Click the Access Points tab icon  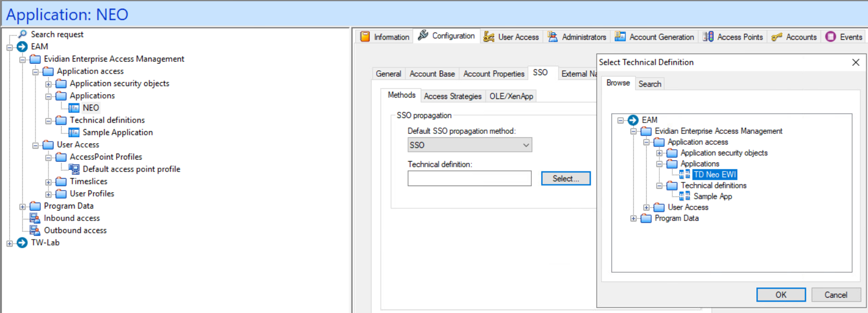pyautogui.click(x=708, y=36)
